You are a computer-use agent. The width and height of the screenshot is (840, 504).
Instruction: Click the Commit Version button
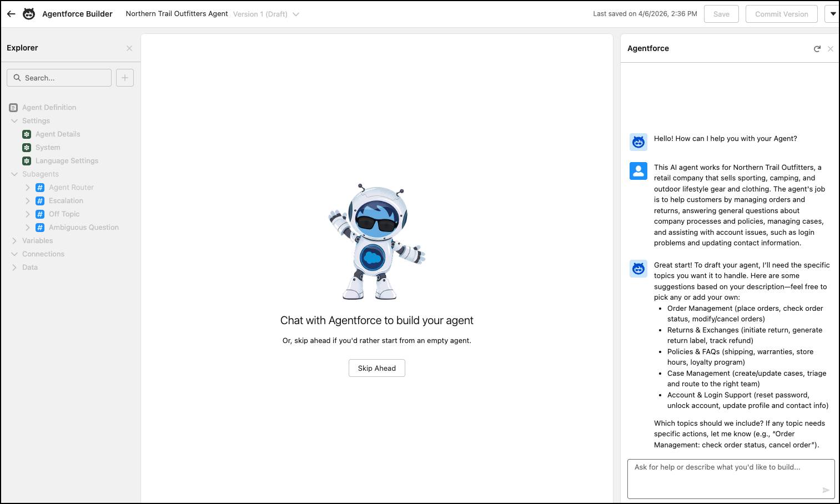782,14
